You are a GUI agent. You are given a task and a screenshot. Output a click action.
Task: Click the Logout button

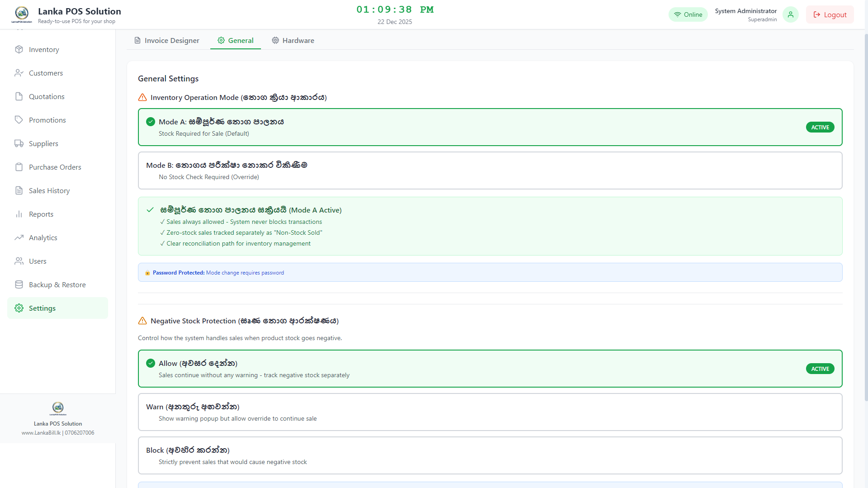point(830,14)
